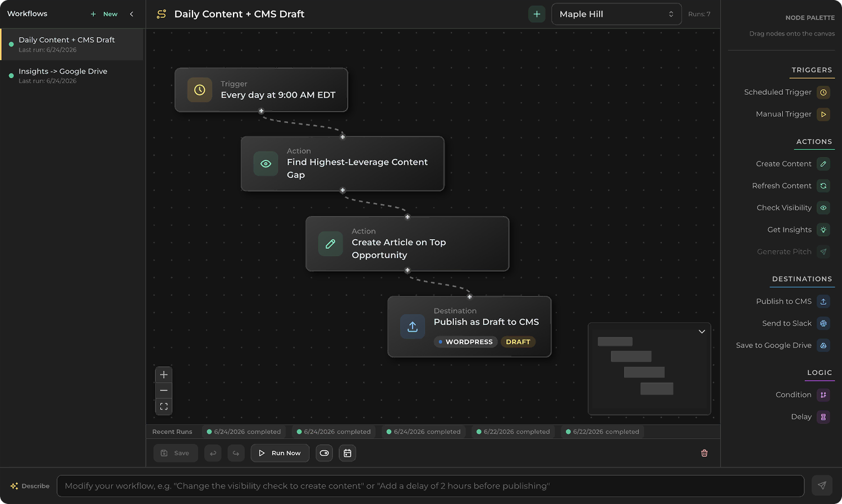The height and width of the screenshot is (504, 842).
Task: Click the DESTINATIONS section heading
Action: (x=802, y=279)
